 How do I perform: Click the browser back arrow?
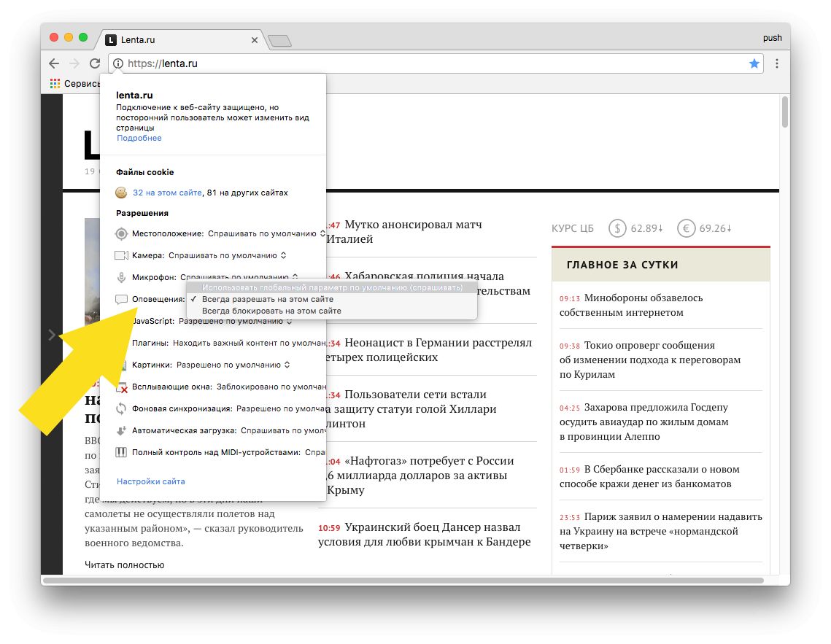click(x=54, y=63)
